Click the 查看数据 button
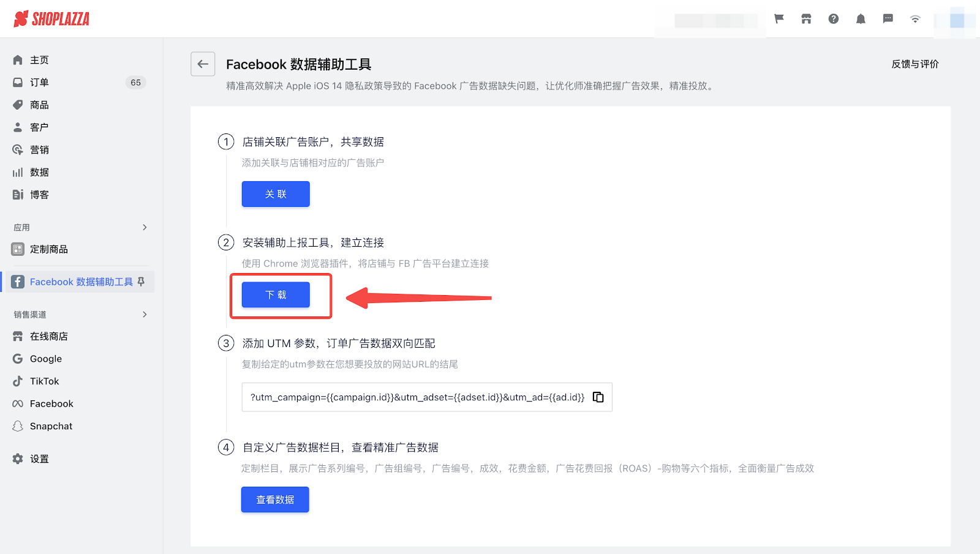Viewport: 980px width, 554px height. 275,500
